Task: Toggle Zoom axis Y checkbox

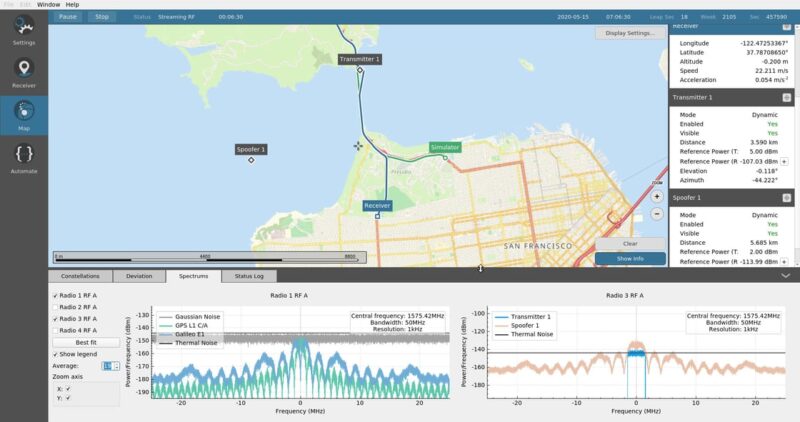Action: 68,398
